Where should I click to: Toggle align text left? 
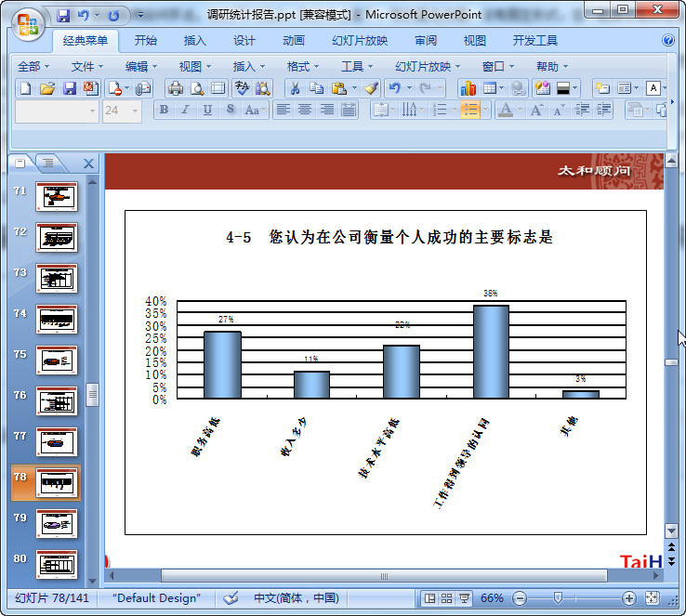(x=284, y=110)
